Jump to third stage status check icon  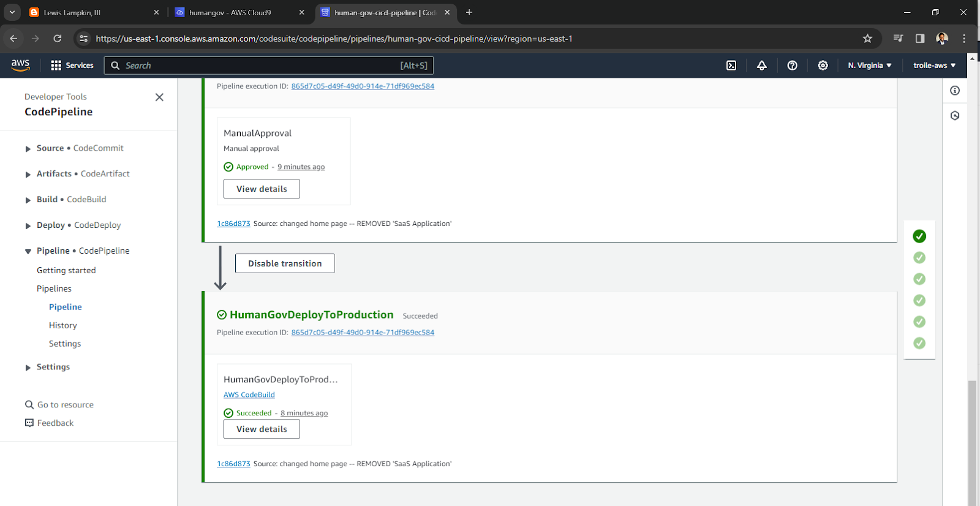[919, 279]
